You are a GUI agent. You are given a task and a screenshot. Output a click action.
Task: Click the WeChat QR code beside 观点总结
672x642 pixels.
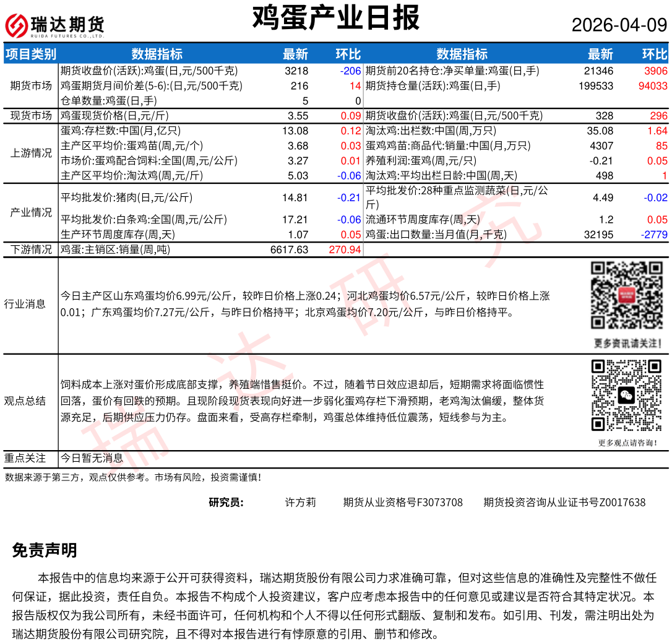tap(627, 395)
